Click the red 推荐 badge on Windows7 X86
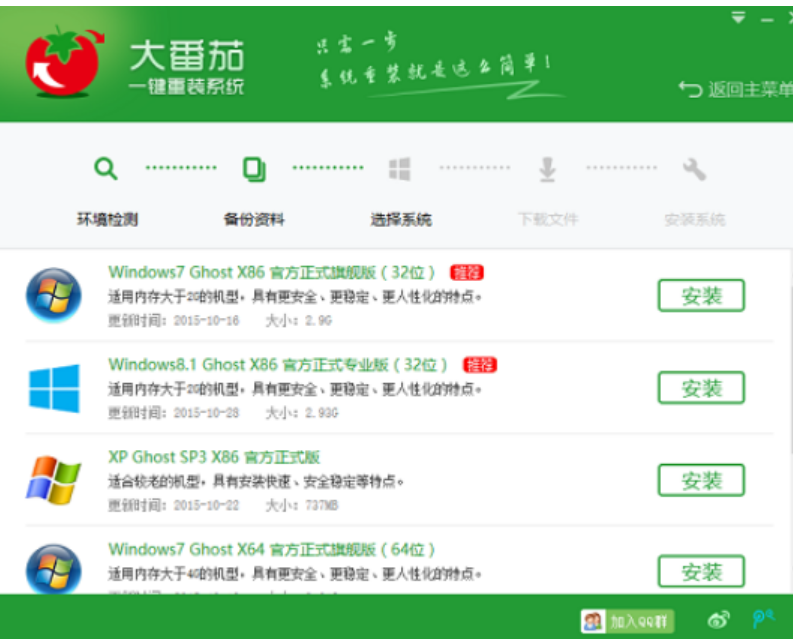 pos(467,273)
